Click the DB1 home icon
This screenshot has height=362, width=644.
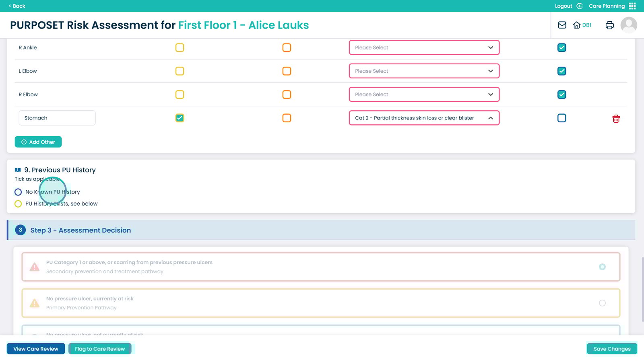577,25
